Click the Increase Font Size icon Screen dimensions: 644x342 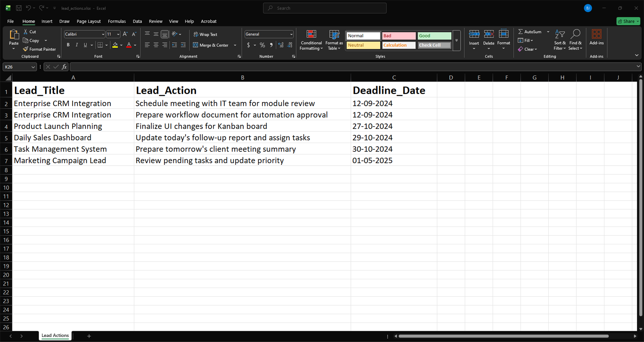coord(125,34)
